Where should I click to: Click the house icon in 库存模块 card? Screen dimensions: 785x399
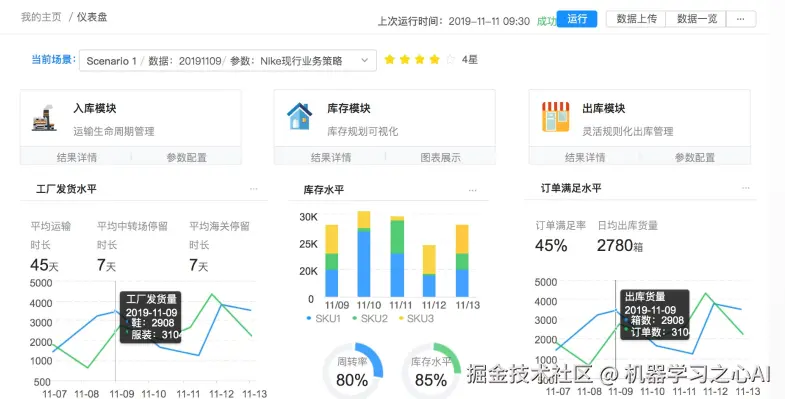299,116
